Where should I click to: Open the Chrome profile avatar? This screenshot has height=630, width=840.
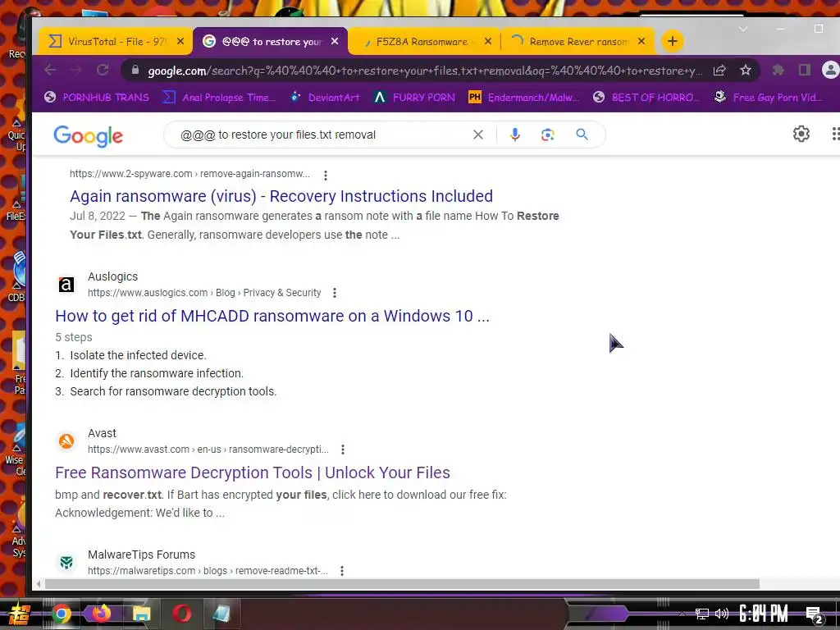coord(830,70)
